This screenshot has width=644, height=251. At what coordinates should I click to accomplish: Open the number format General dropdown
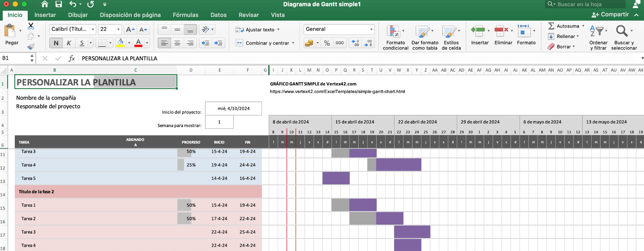371,30
